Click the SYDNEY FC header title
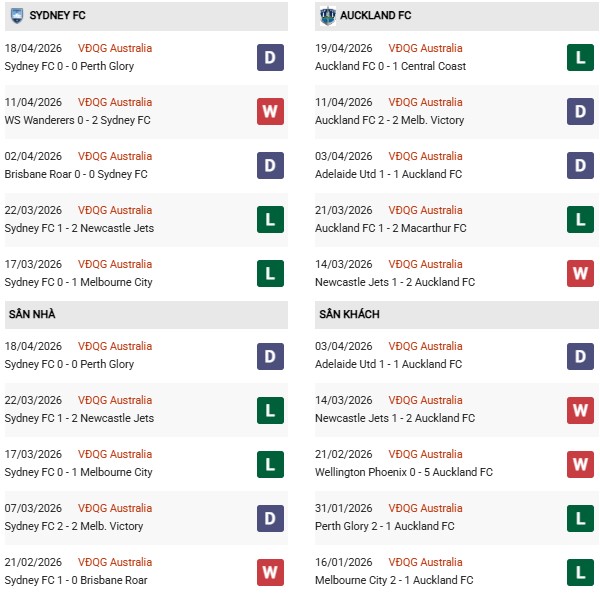The height and width of the screenshot is (593, 600). (x=56, y=16)
